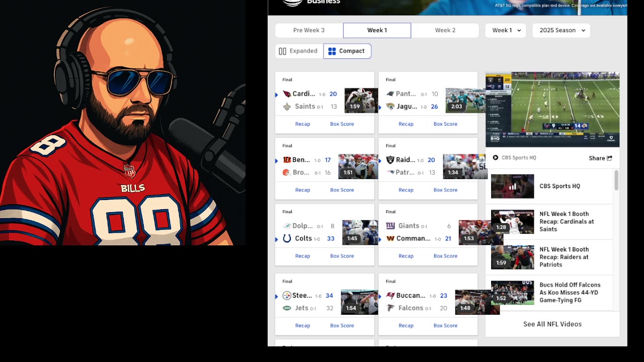
Task: Open Box Score for Giants vs Commanders
Action: (x=445, y=256)
